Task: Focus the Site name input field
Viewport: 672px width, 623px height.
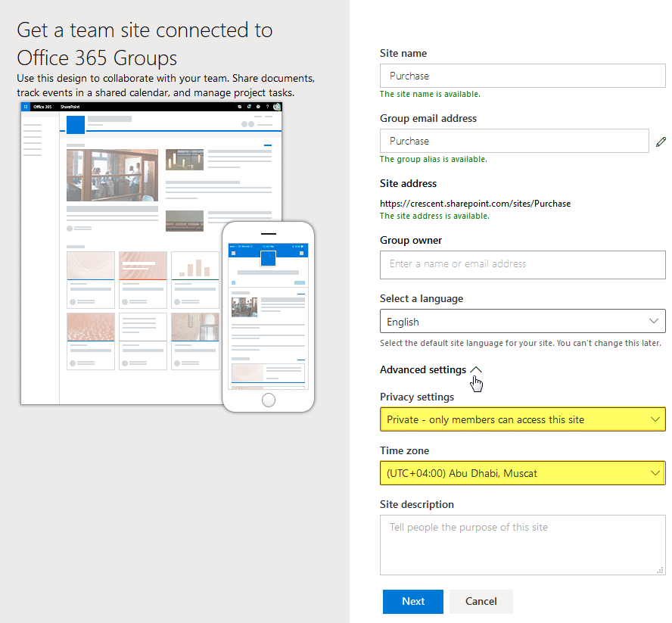Action: tap(522, 76)
